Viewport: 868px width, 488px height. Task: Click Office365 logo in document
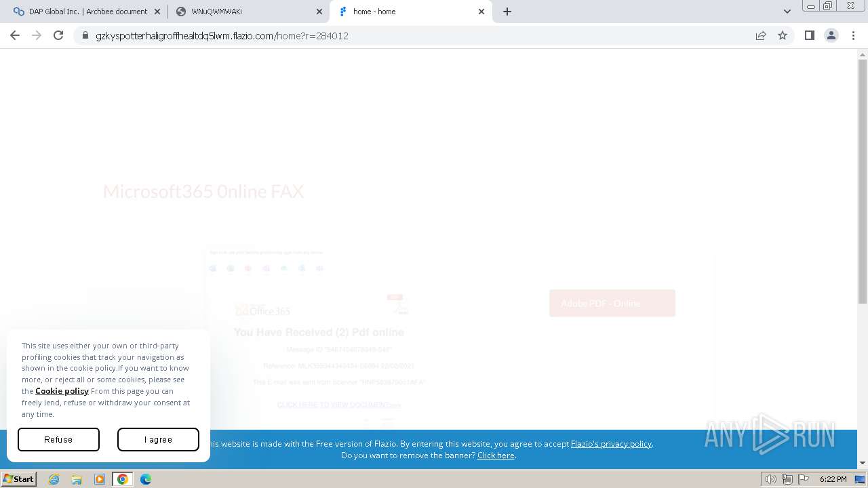click(x=263, y=310)
